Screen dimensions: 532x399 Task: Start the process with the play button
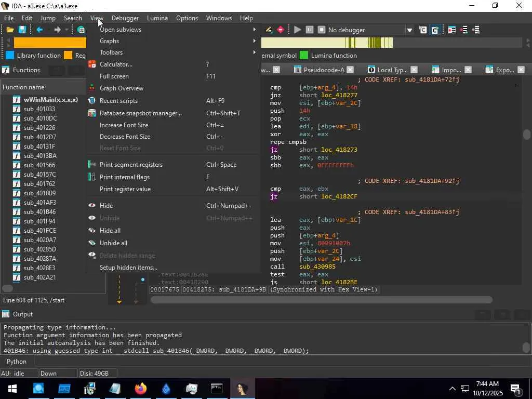(298, 30)
